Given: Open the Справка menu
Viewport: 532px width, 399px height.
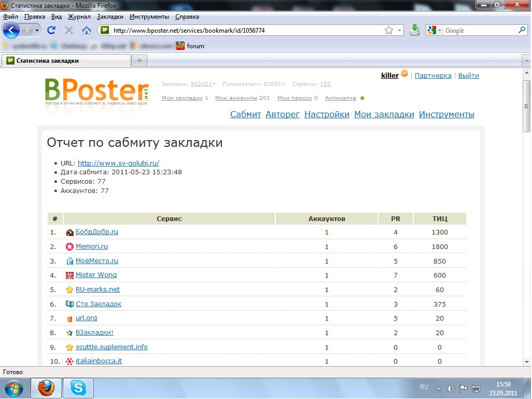Looking at the screenshot, I should pyautogui.click(x=187, y=17).
